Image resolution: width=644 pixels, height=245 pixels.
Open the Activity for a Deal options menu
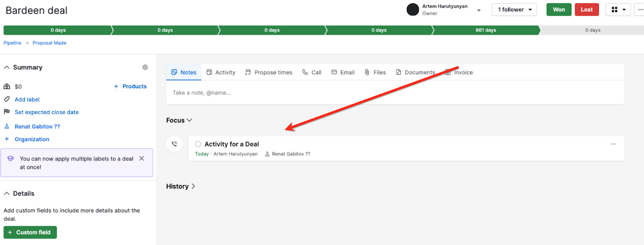tap(613, 144)
